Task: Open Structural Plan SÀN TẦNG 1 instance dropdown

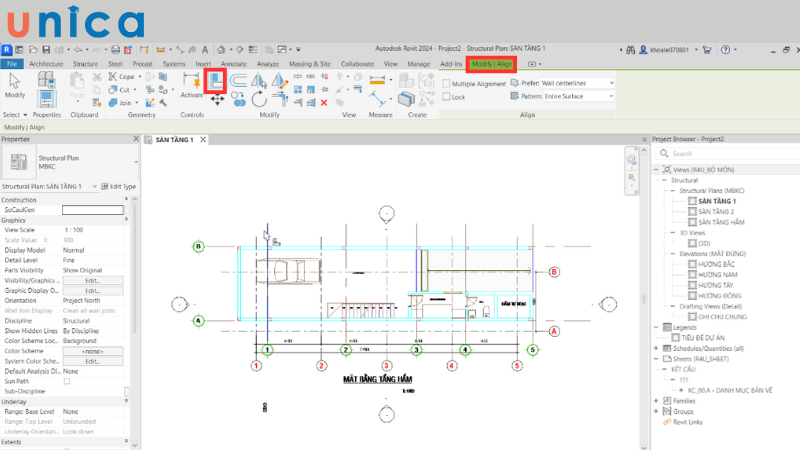Action: (49, 186)
